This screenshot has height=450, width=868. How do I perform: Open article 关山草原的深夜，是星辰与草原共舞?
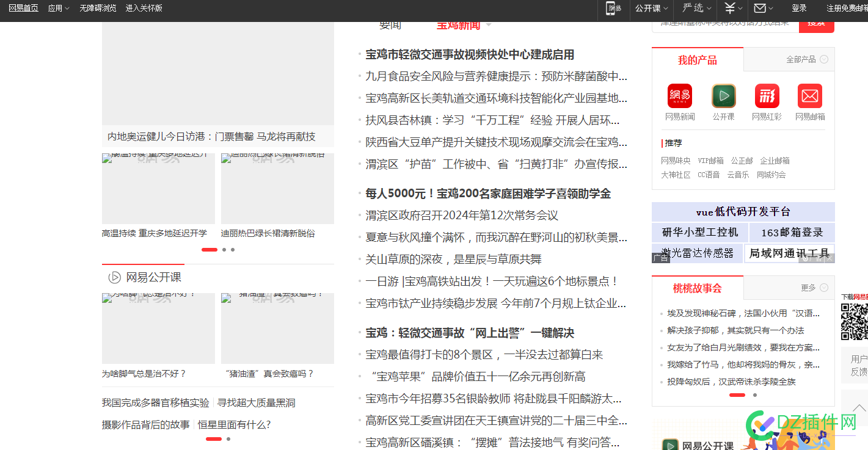tap(453, 259)
